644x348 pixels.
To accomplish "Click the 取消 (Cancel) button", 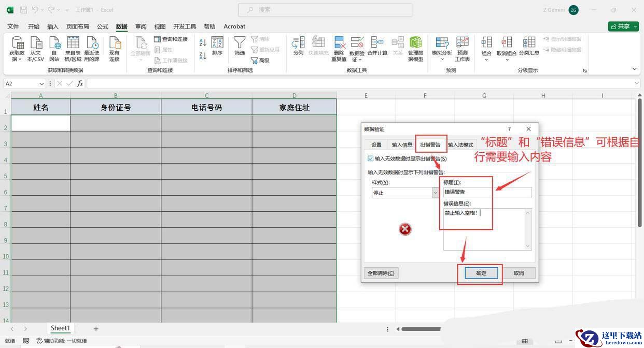I will pos(519,273).
